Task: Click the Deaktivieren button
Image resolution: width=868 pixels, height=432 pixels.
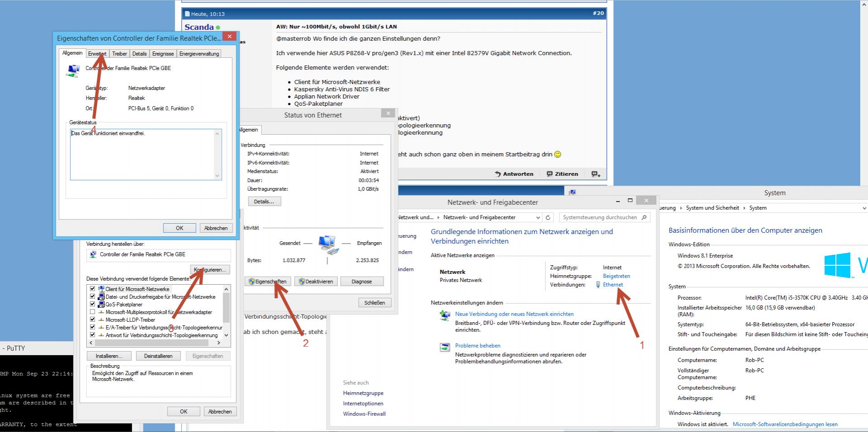Action: [x=316, y=282]
